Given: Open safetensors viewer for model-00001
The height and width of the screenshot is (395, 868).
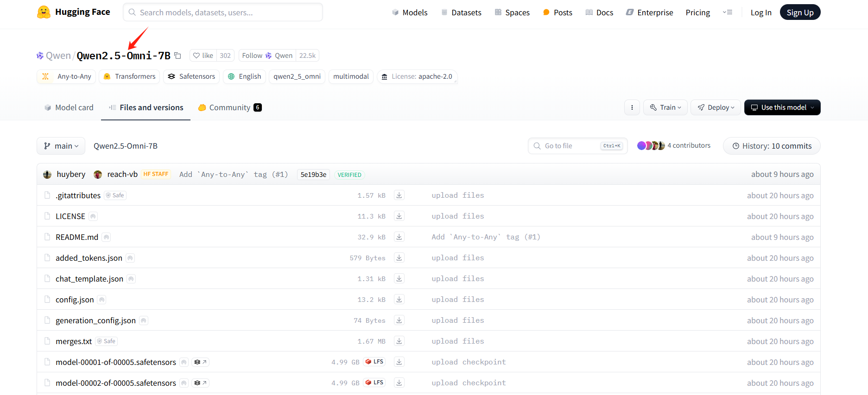Looking at the screenshot, I should (200, 362).
